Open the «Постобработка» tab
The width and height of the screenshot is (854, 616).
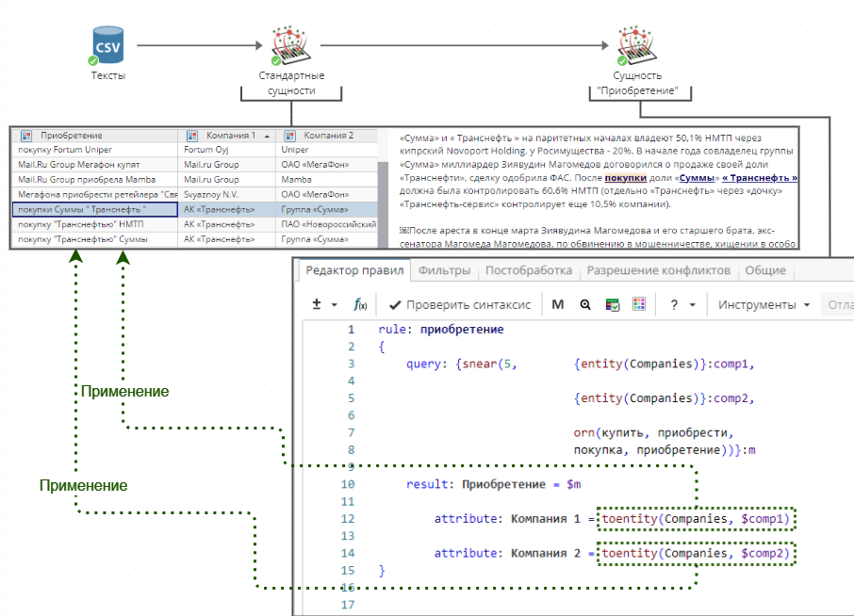(x=528, y=270)
